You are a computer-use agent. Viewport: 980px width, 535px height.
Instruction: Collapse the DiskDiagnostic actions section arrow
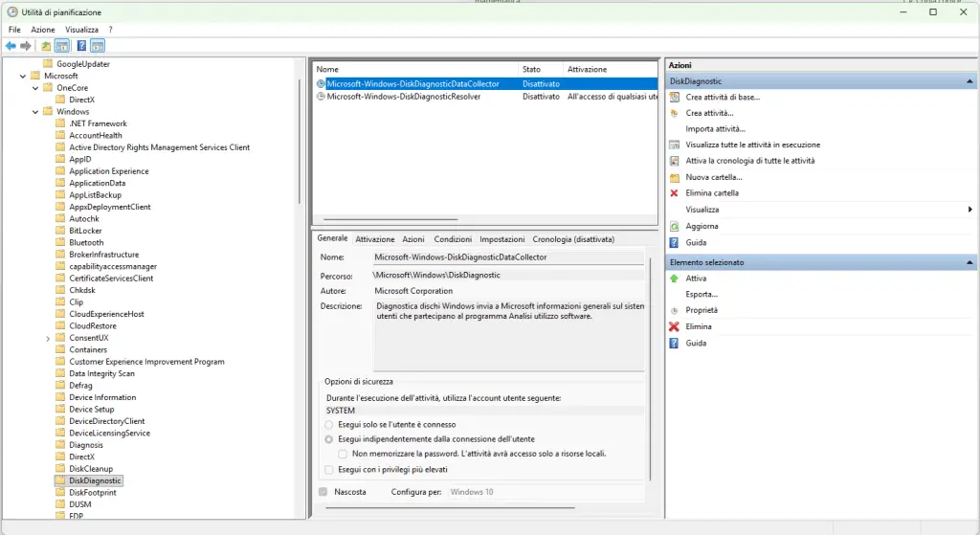click(969, 81)
